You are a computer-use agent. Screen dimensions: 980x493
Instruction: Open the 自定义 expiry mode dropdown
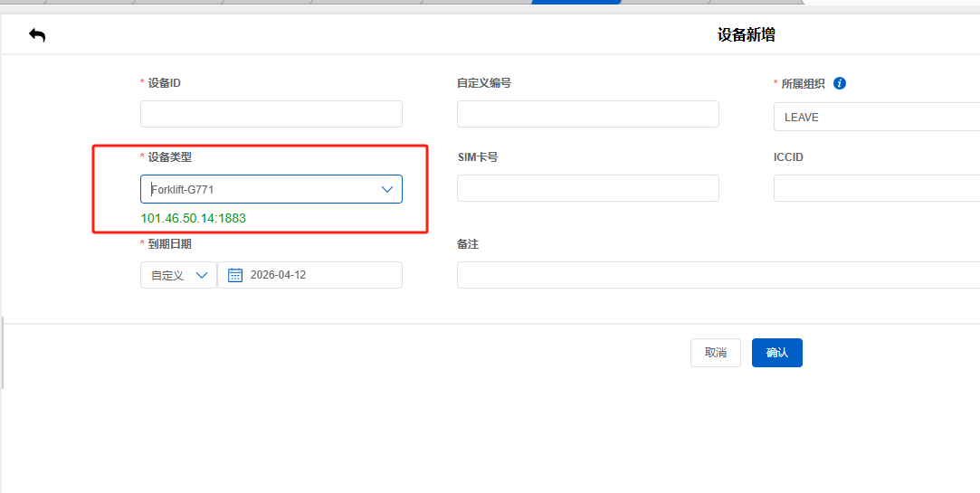(x=178, y=275)
